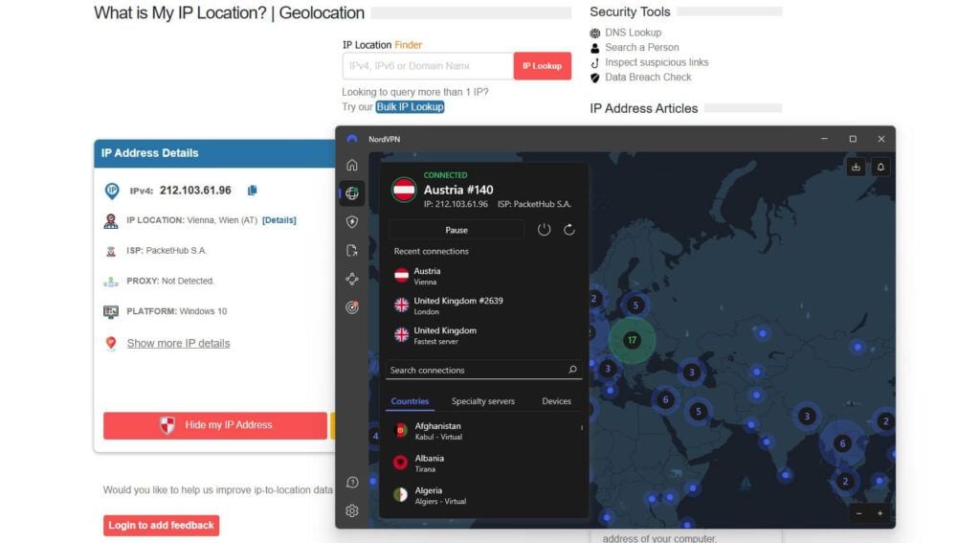980x543 pixels.
Task: Click the IP or domain name input field
Action: pyautogui.click(x=428, y=66)
